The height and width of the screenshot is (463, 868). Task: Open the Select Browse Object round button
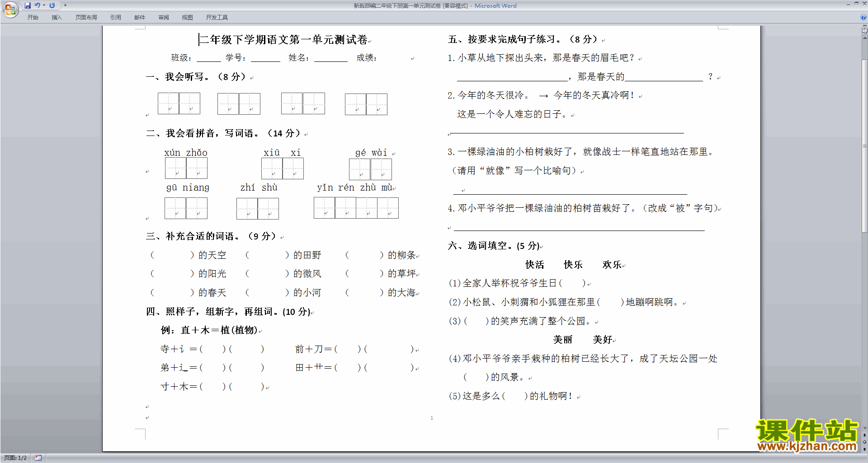(x=864, y=442)
